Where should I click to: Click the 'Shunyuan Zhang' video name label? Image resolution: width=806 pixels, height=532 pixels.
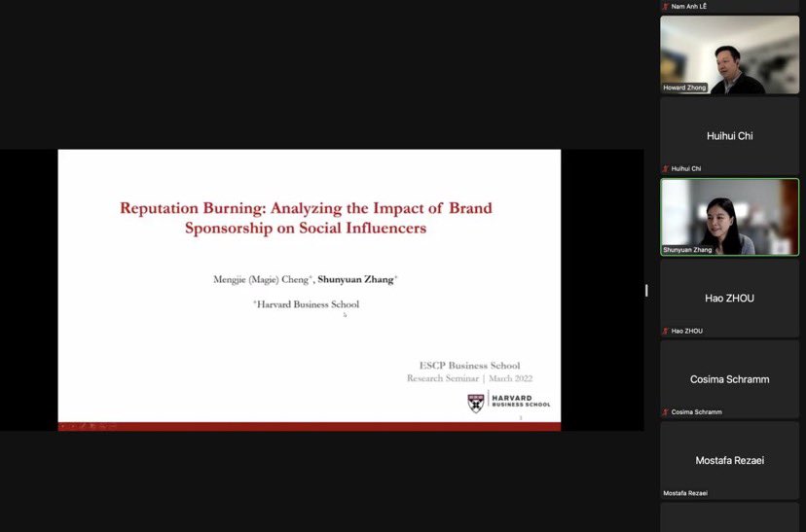[687, 250]
